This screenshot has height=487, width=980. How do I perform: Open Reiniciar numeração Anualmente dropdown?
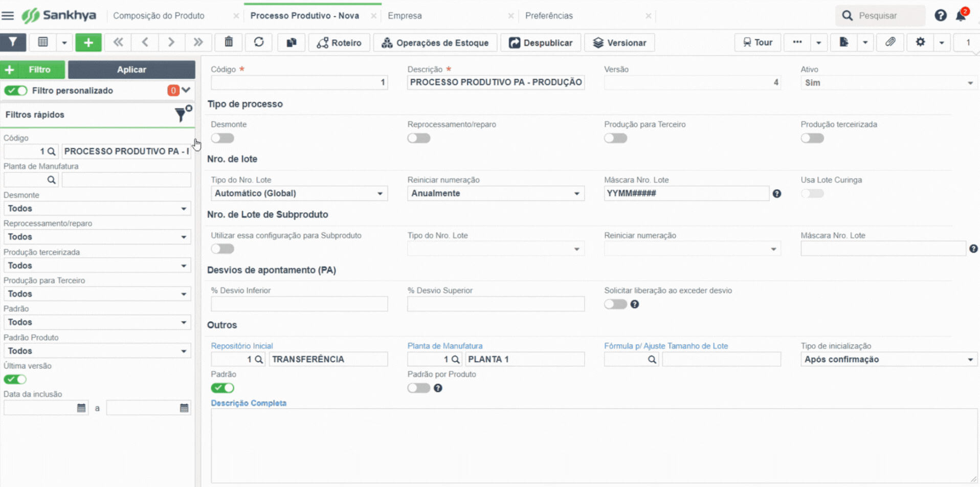(x=496, y=193)
